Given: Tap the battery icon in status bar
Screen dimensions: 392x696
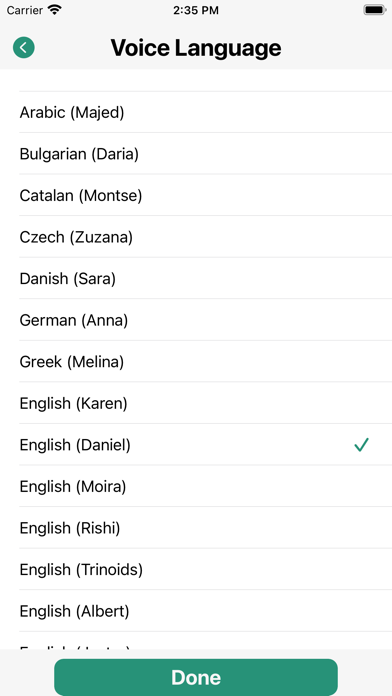Looking at the screenshot, I should (x=374, y=10).
